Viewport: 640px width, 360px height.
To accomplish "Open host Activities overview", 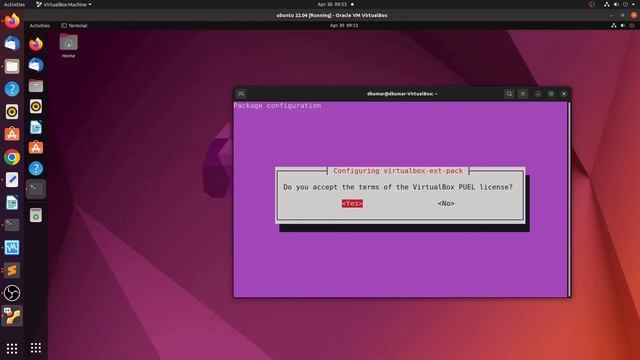I will click(14, 4).
